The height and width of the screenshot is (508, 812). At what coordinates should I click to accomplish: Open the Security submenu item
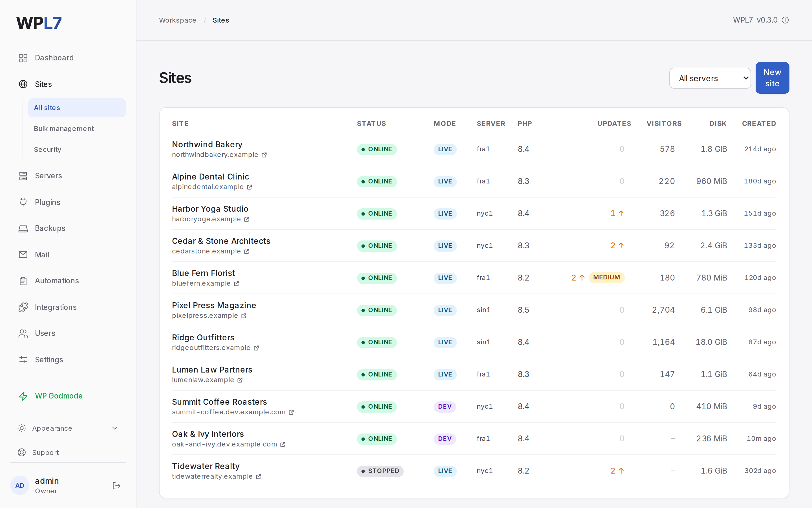pos(47,150)
